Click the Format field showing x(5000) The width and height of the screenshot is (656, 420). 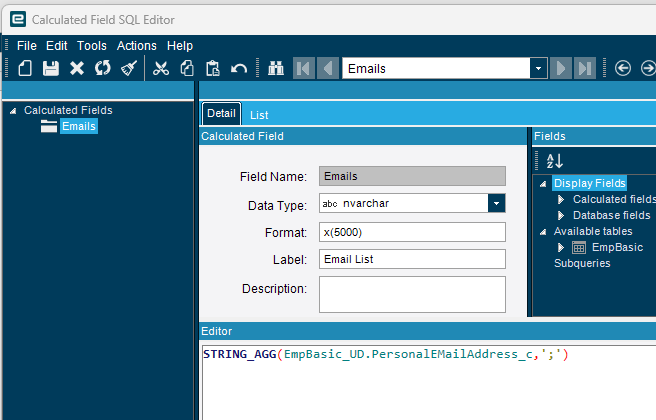(x=412, y=232)
